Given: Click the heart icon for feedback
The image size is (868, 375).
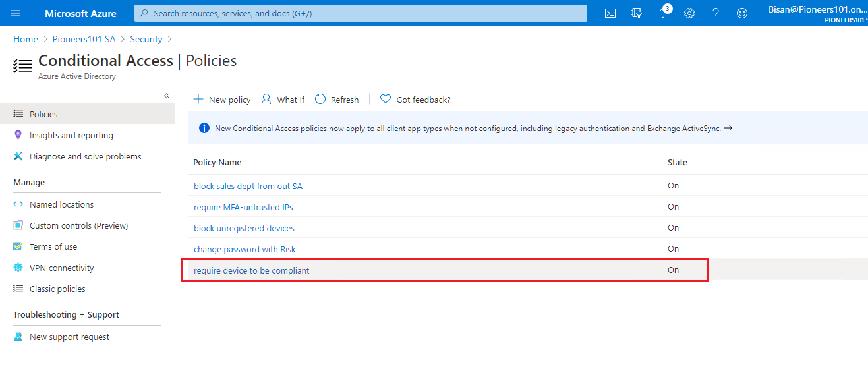Looking at the screenshot, I should 386,100.
